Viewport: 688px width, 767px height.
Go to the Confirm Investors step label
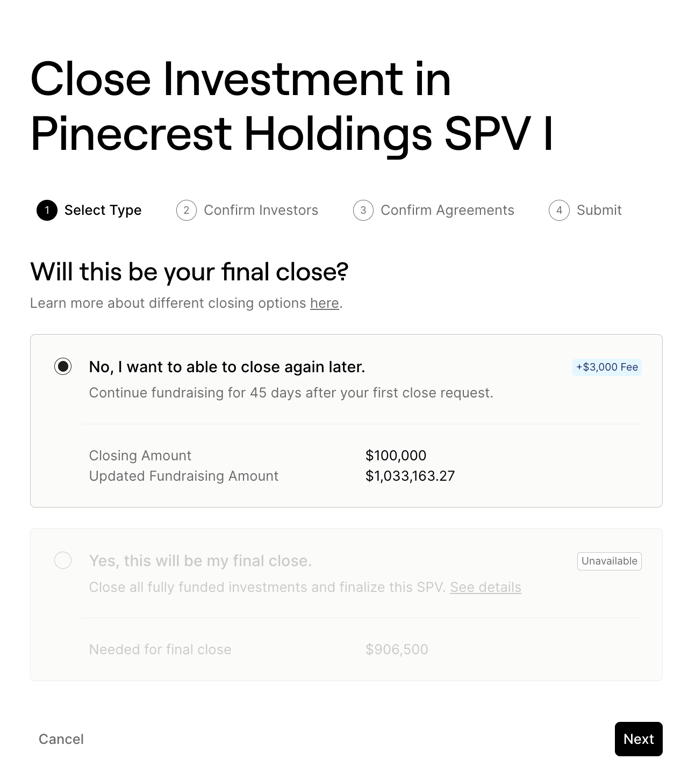[x=261, y=210]
